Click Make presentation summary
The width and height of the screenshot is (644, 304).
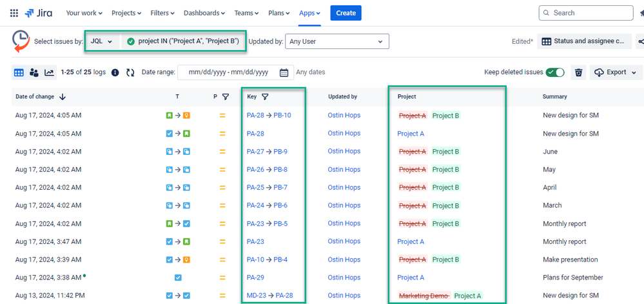pos(571,259)
